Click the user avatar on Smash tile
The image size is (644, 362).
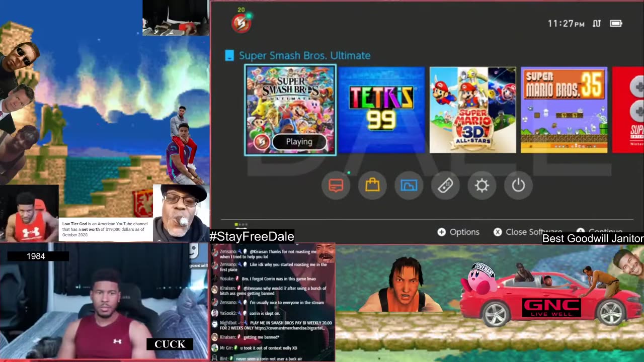pos(261,142)
